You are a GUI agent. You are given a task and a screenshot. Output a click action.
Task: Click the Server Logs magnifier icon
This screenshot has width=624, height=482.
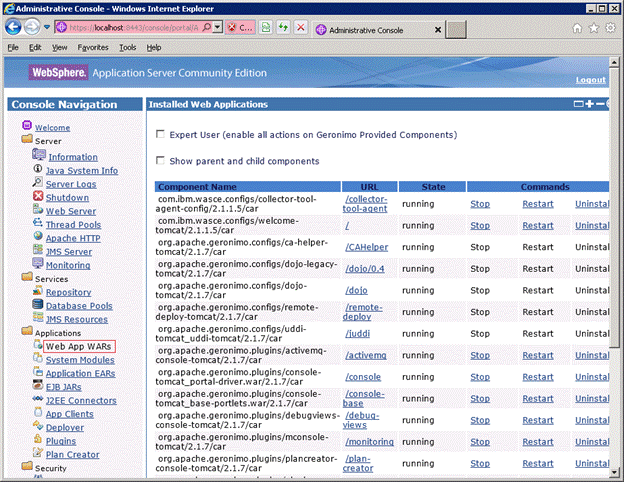(x=37, y=182)
